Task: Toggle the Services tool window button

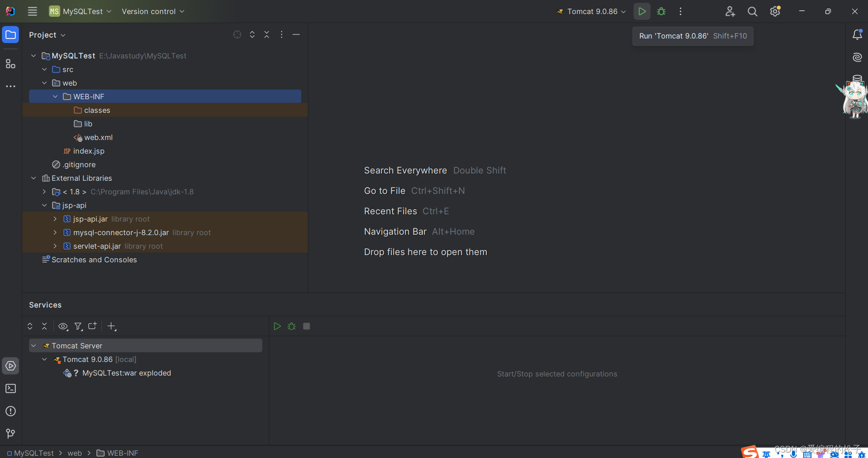Action: click(10, 366)
